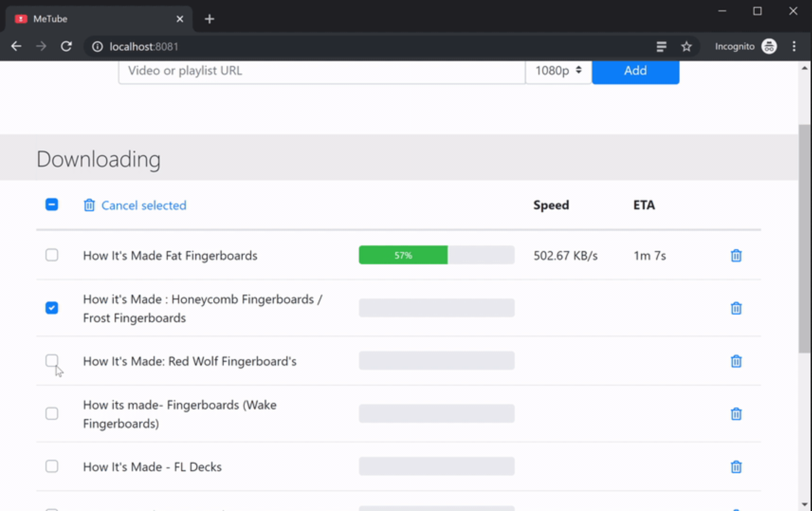This screenshot has width=812, height=511.
Task: Open a new browser tab
Action: pyautogui.click(x=210, y=19)
